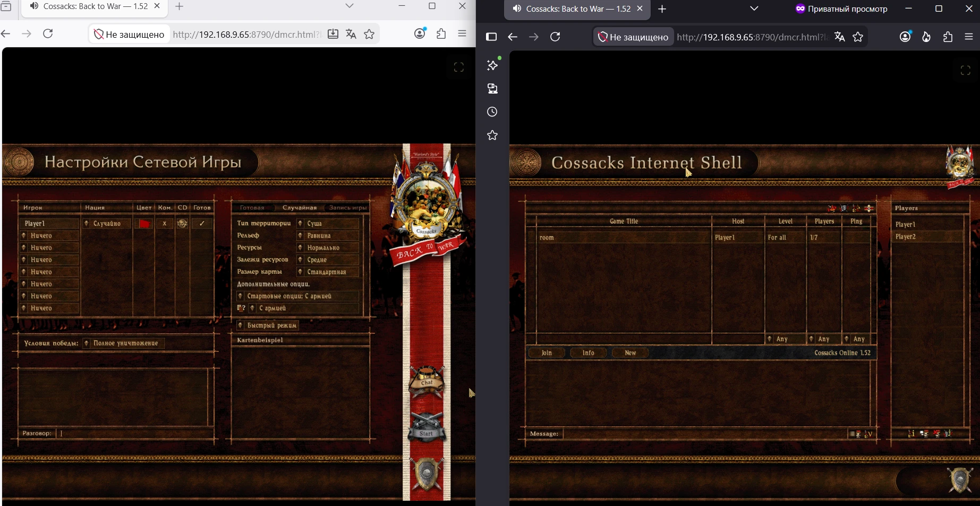Toggle the sidebar in private browser
This screenshot has height=506, width=980.
click(x=491, y=37)
